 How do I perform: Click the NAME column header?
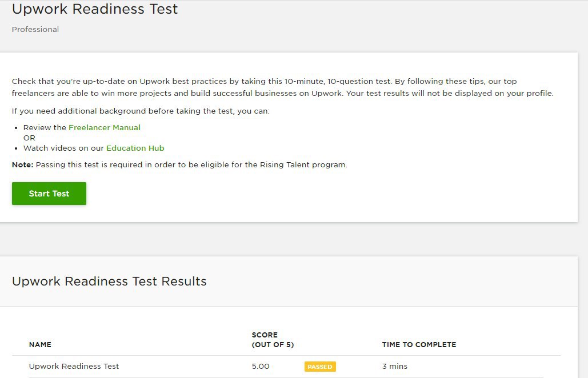coord(40,344)
